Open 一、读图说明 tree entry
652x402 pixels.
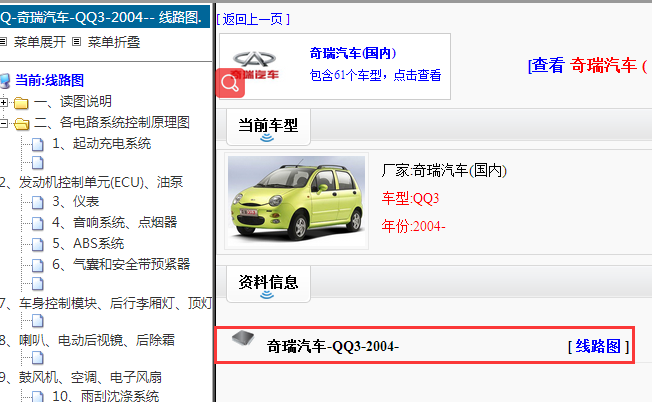[73, 101]
